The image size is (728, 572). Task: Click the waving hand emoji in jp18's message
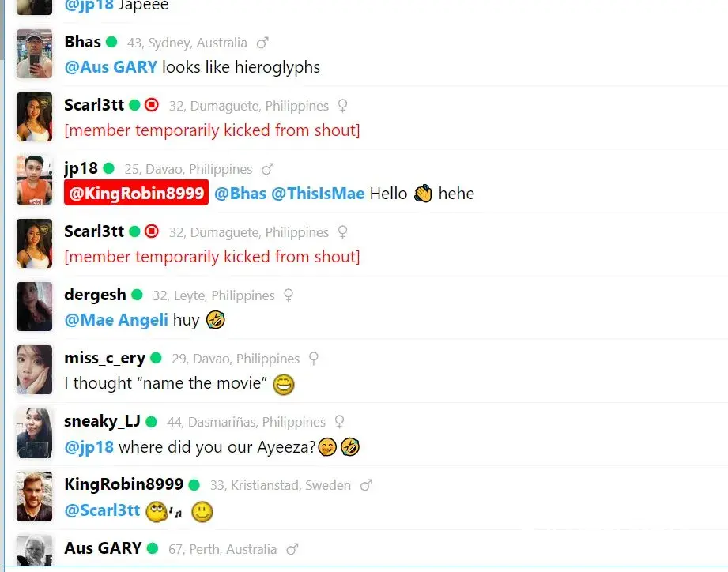coord(423,194)
